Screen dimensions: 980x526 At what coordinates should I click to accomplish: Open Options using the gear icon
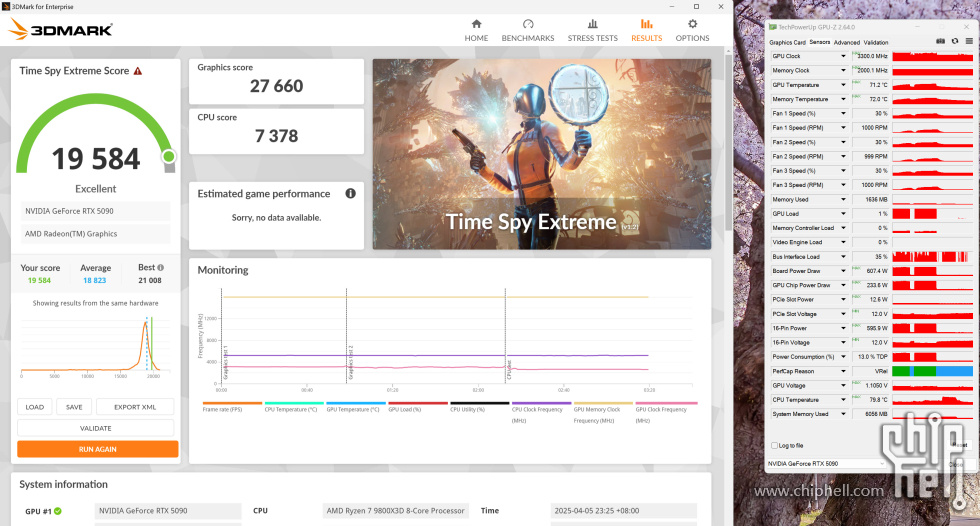point(692,24)
